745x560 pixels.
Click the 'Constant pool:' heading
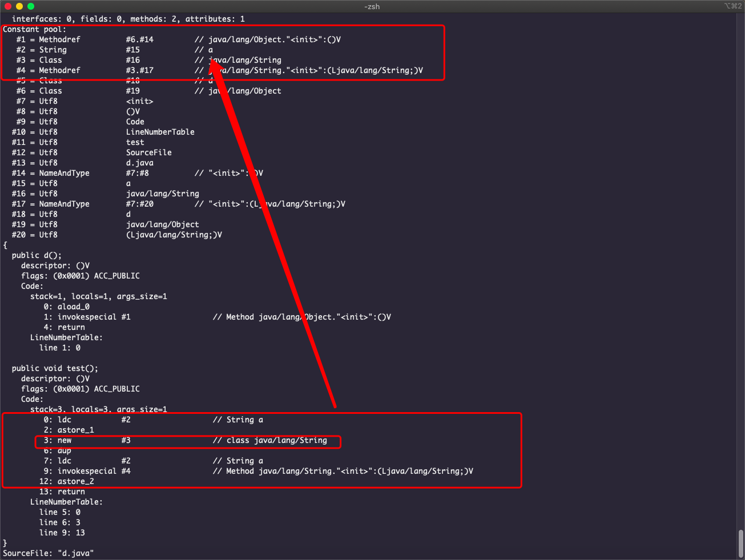pos(35,29)
